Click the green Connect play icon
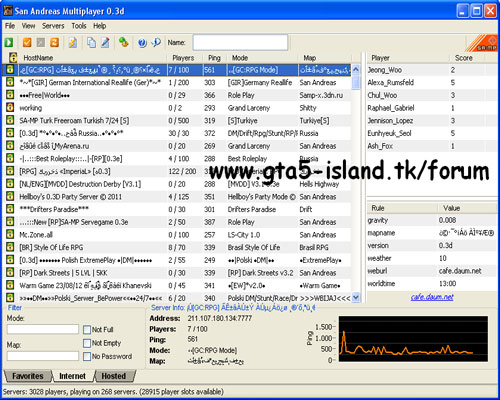Image resolution: width=500 pixels, height=400 pixels. tap(9, 42)
